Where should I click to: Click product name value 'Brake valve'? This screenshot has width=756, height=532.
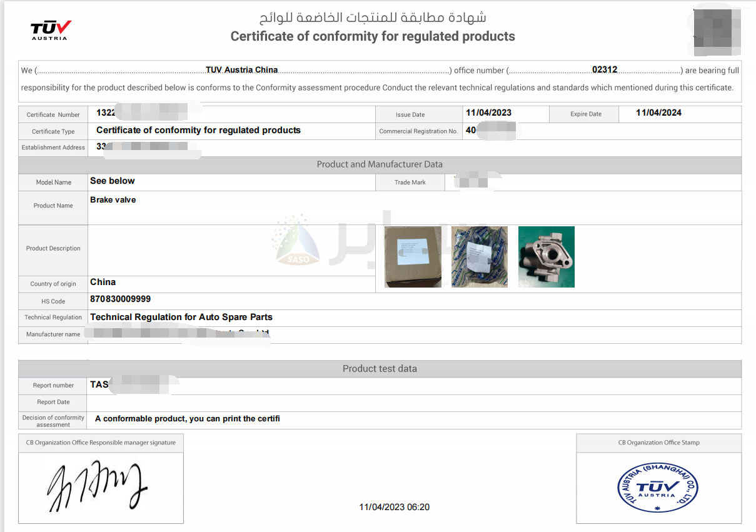[x=113, y=200]
